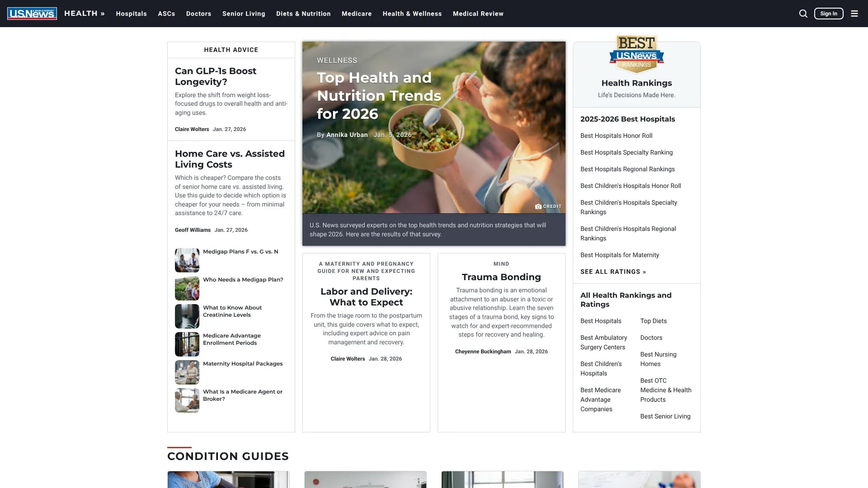Open Labor and Delivery article
The height and width of the screenshot is (488, 868).
pyautogui.click(x=366, y=297)
